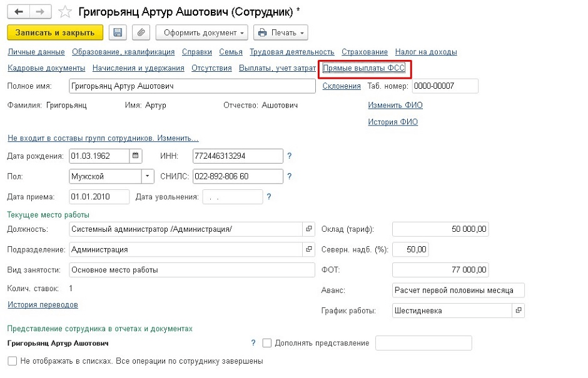The width and height of the screenshot is (588, 378).
Task: Open calendar picker for date of birth
Action: 136,156
